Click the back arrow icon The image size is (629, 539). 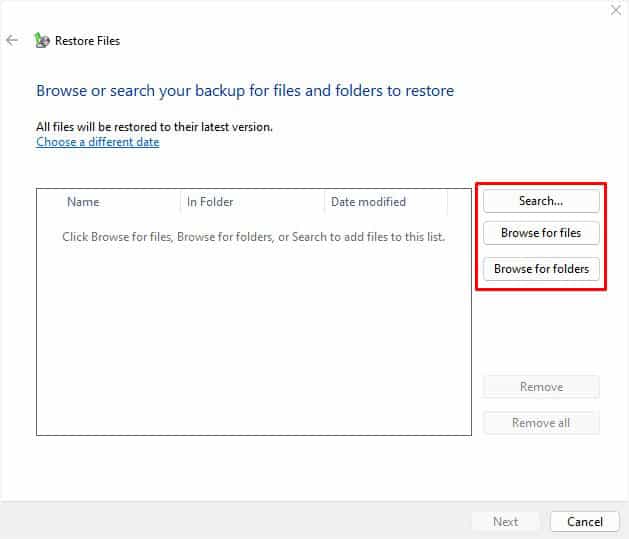coord(12,40)
